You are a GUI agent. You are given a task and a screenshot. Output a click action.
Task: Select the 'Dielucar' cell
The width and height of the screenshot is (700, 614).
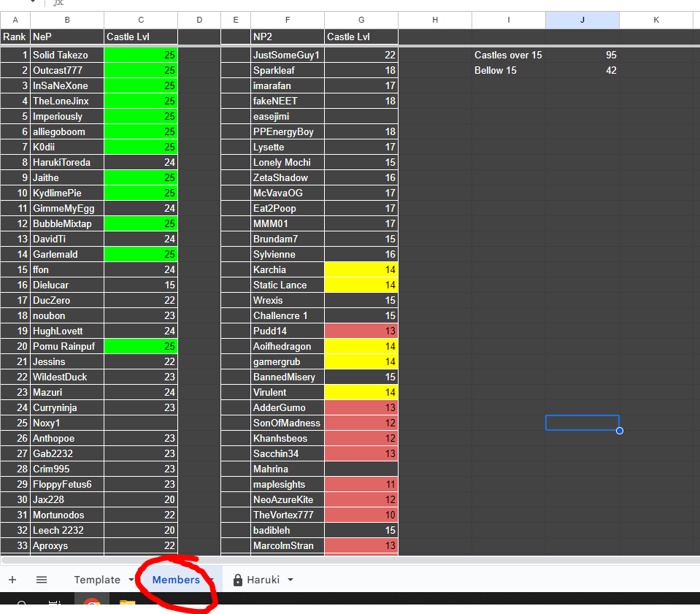67,285
